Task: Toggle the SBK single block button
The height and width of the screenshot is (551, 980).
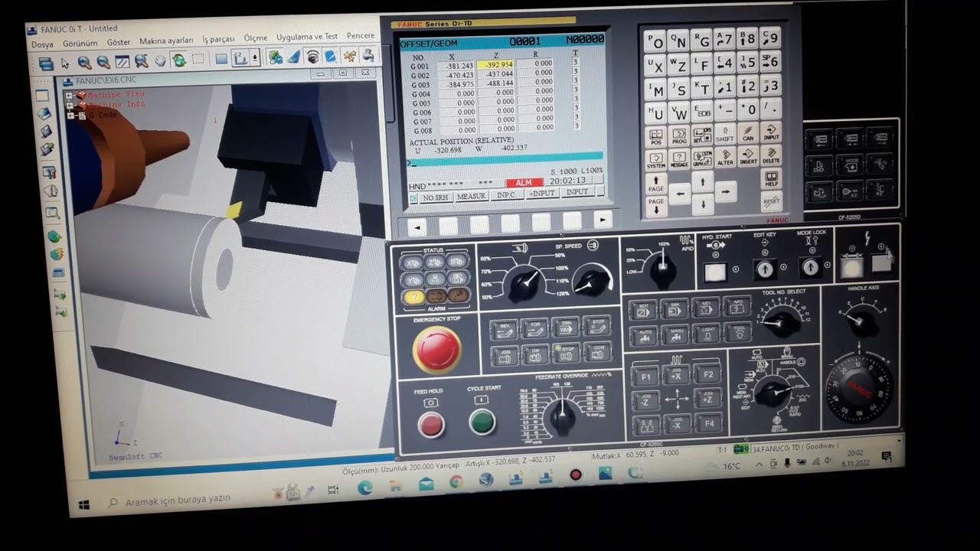Action: click(675, 308)
